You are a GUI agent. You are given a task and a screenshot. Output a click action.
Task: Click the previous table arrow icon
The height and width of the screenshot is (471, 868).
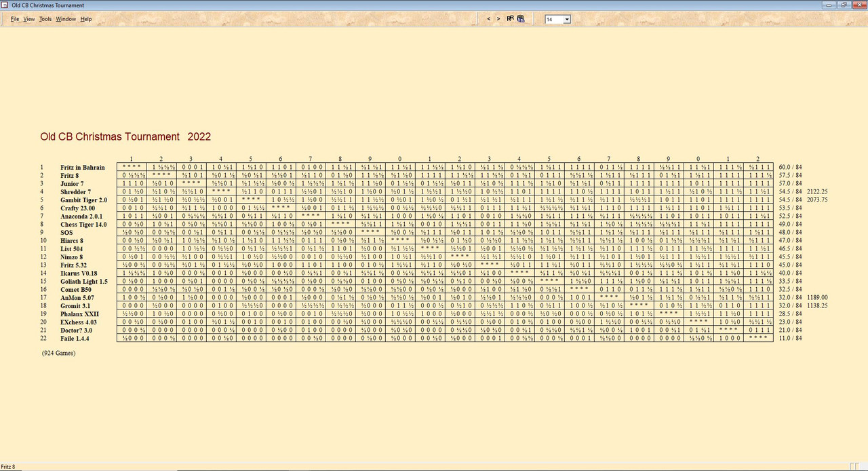tap(489, 19)
